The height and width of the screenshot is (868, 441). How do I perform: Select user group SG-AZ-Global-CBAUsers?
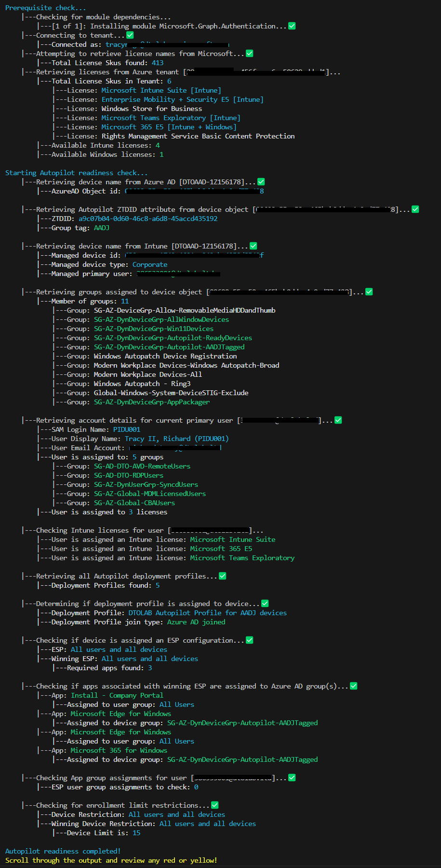(134, 503)
